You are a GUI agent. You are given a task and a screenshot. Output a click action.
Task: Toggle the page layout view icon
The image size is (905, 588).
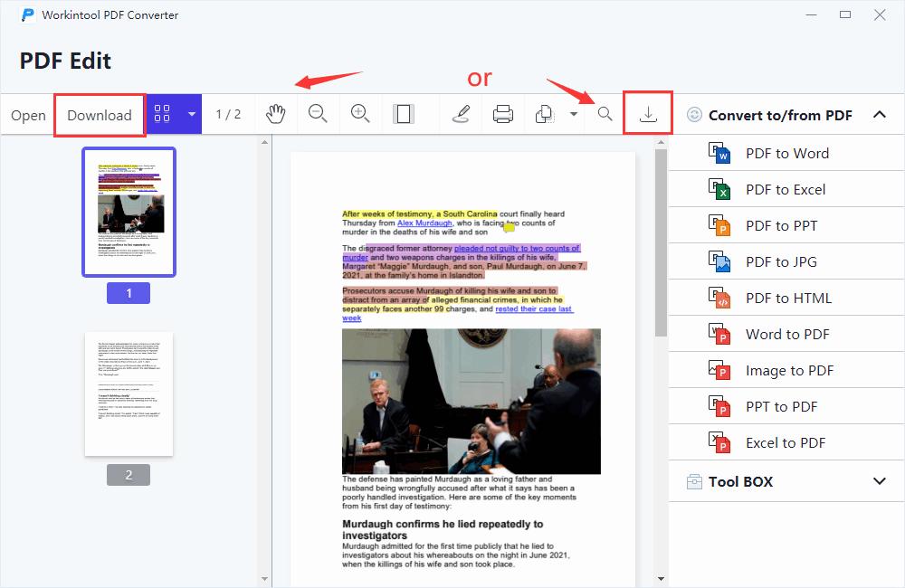[x=404, y=114]
